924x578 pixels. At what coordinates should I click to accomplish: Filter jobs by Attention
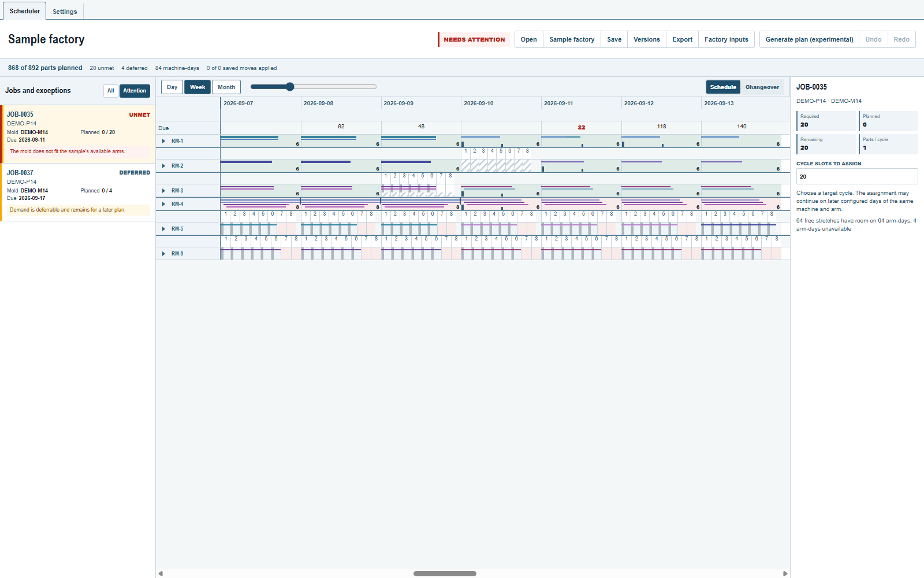click(135, 91)
